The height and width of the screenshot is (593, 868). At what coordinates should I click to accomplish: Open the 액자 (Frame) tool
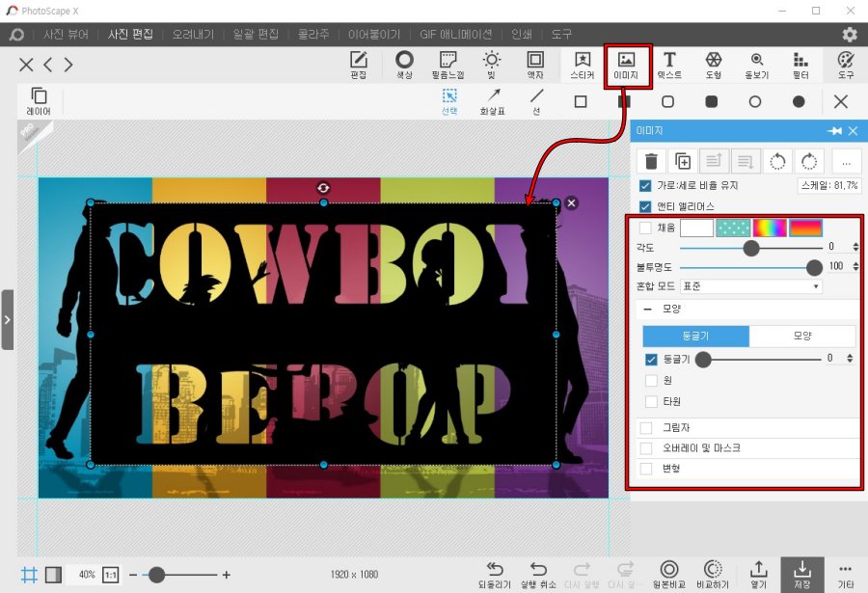535,65
